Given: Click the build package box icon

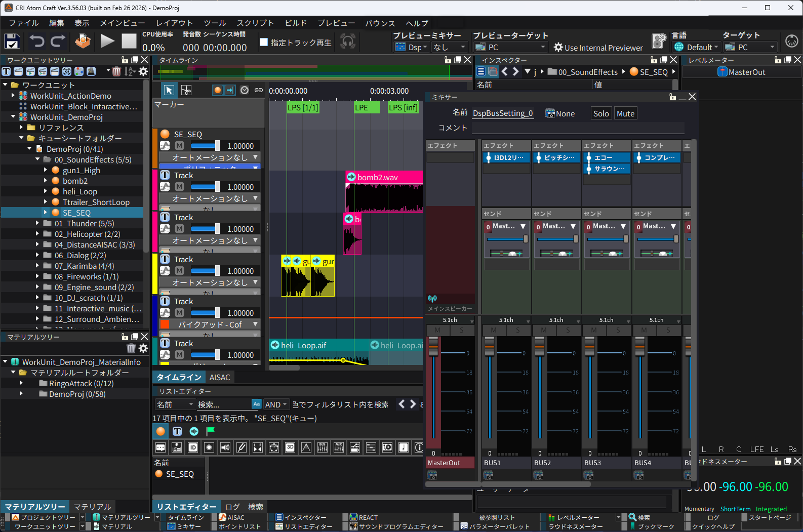Looking at the screenshot, I should [x=83, y=42].
